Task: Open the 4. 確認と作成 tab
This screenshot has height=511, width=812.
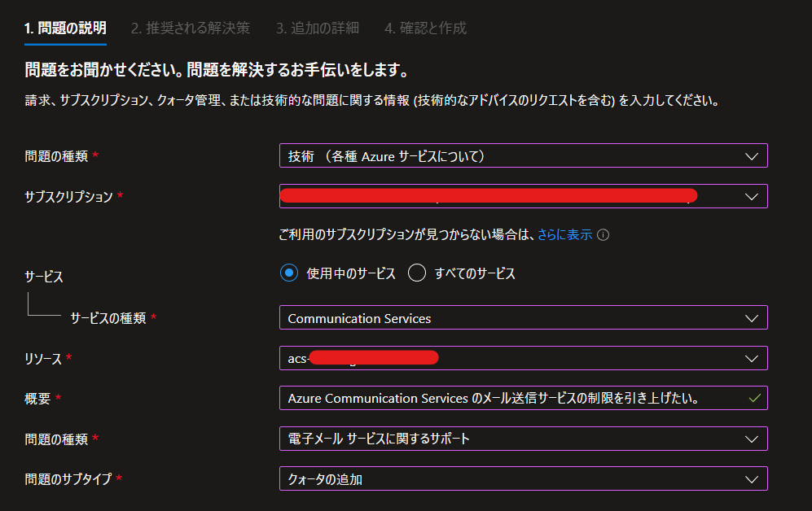Action: click(425, 28)
